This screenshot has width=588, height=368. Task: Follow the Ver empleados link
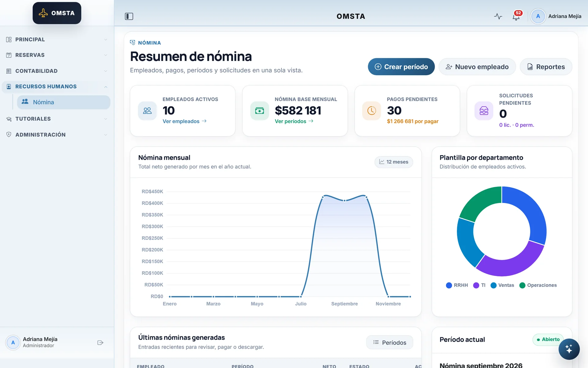tap(185, 121)
